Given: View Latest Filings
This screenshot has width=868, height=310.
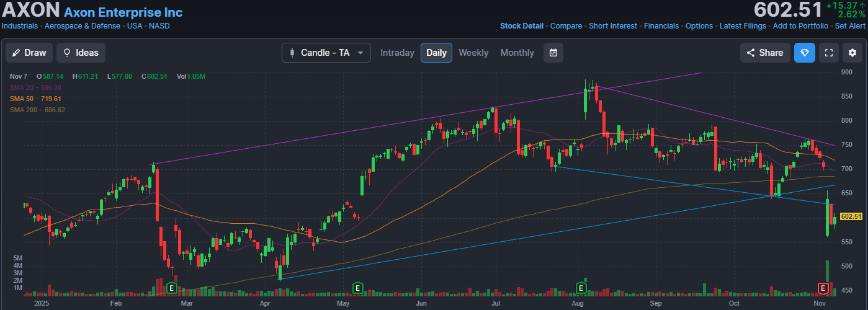Looking at the screenshot, I should [x=743, y=26].
